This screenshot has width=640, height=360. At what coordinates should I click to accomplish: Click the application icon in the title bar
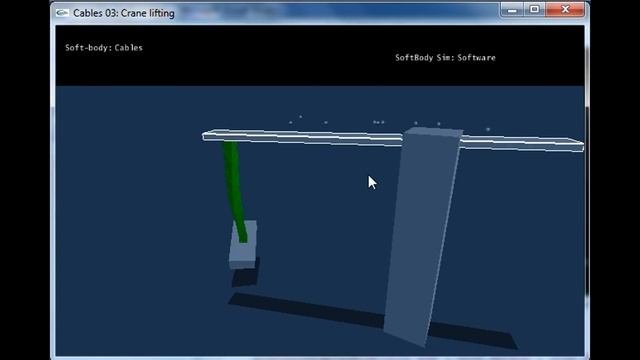point(62,13)
